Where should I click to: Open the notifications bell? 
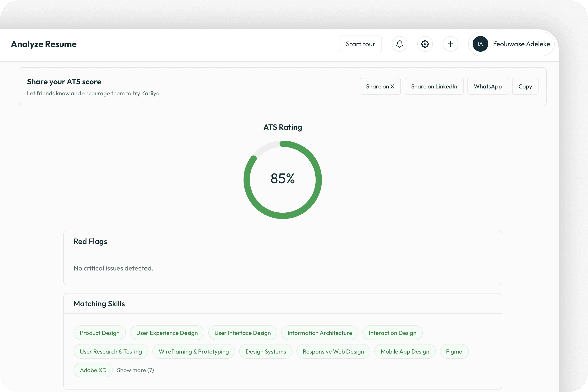click(x=400, y=44)
